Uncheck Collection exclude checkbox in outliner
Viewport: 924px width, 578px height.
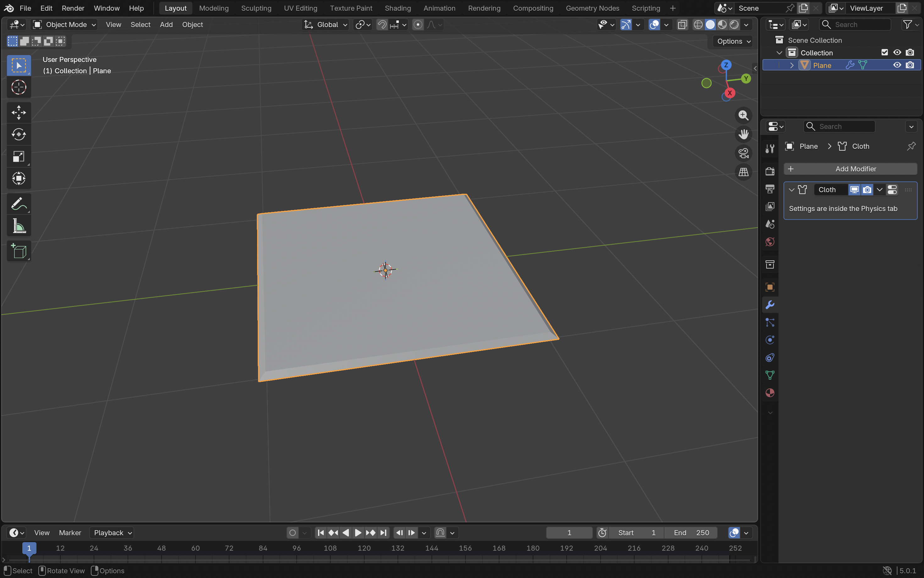[884, 53]
